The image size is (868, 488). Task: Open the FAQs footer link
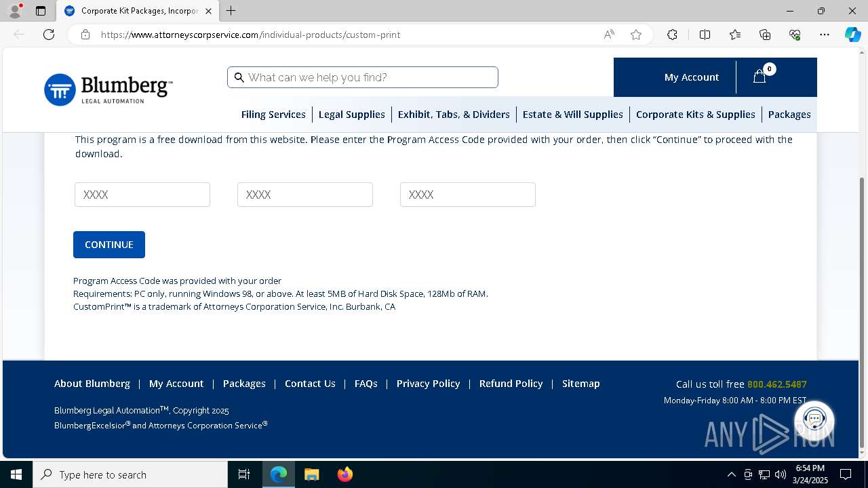coord(366,384)
